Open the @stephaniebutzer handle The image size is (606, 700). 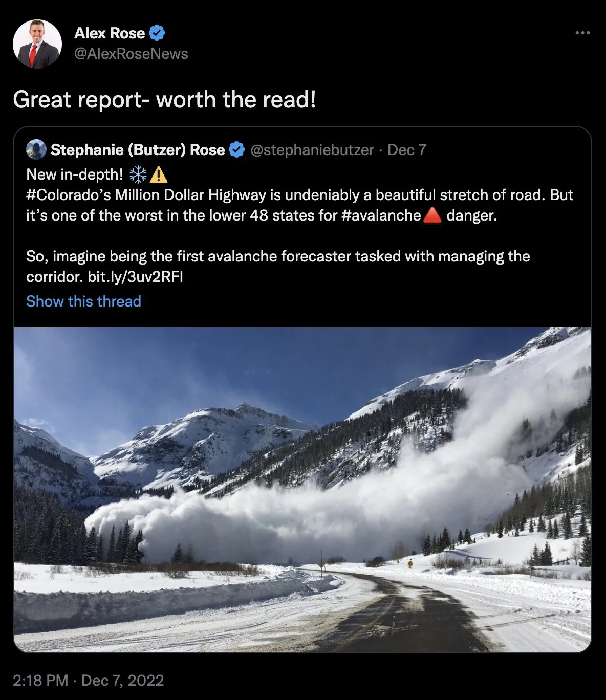(312, 149)
